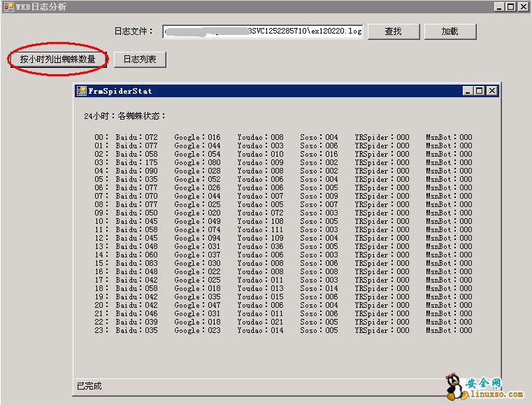This screenshot has width=532, height=405.
Task: Select Youdao: 021 in hour 22 row
Action: pos(260,322)
